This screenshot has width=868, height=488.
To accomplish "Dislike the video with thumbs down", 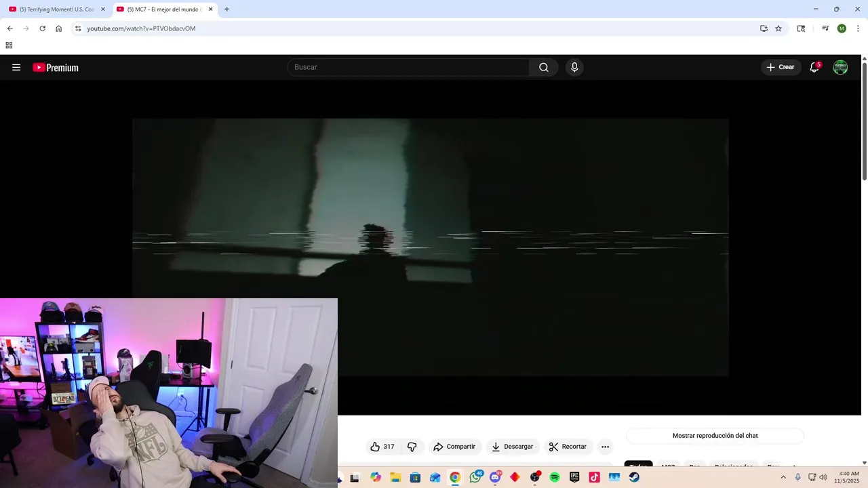I will pyautogui.click(x=412, y=447).
